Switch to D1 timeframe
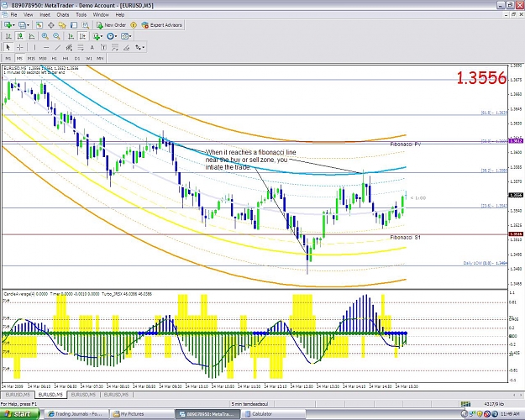 point(77,58)
